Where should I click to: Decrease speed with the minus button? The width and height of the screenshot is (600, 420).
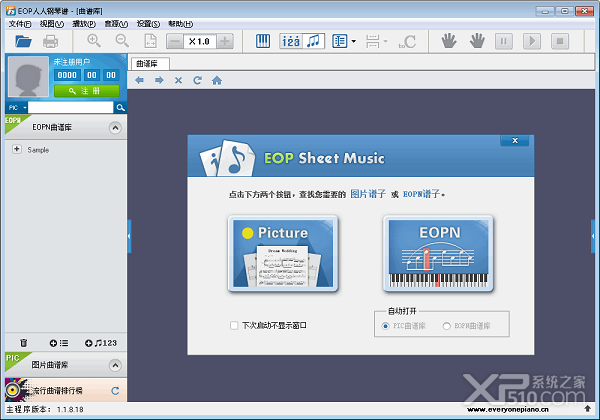coord(175,41)
